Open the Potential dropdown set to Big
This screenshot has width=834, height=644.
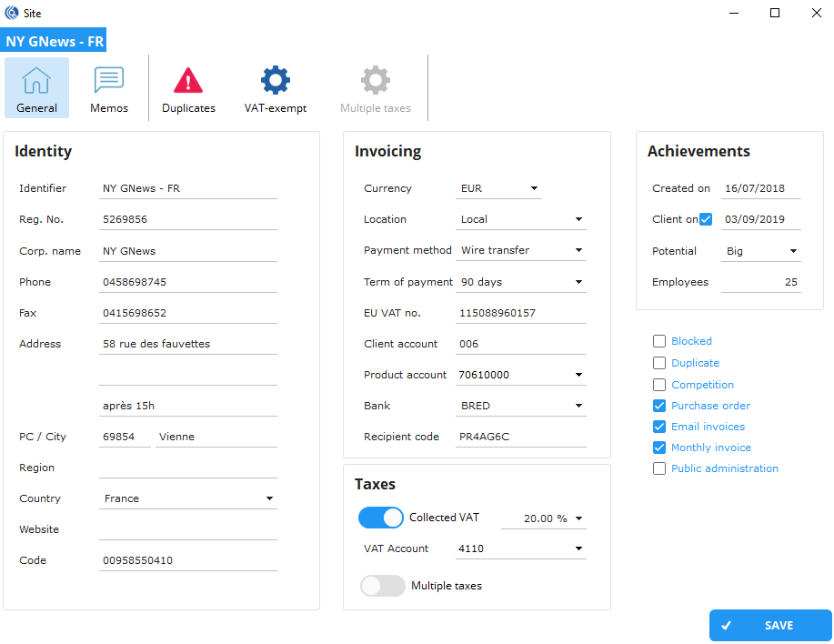791,250
